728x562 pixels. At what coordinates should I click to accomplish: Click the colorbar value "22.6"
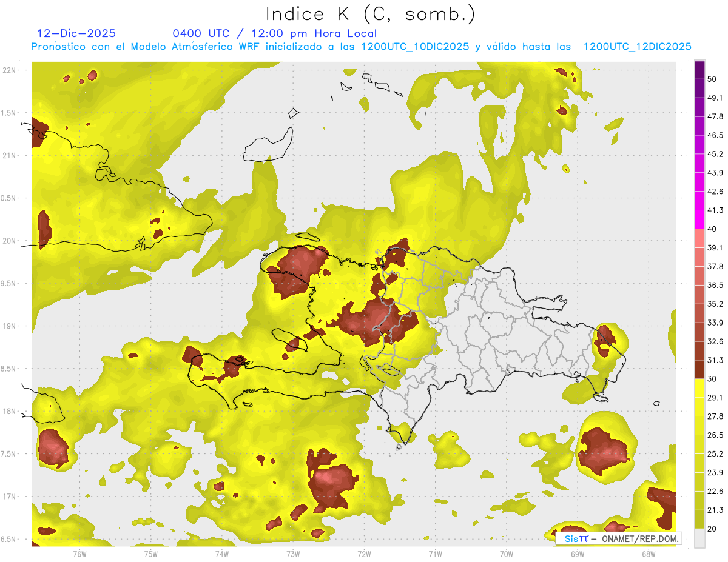715,491
